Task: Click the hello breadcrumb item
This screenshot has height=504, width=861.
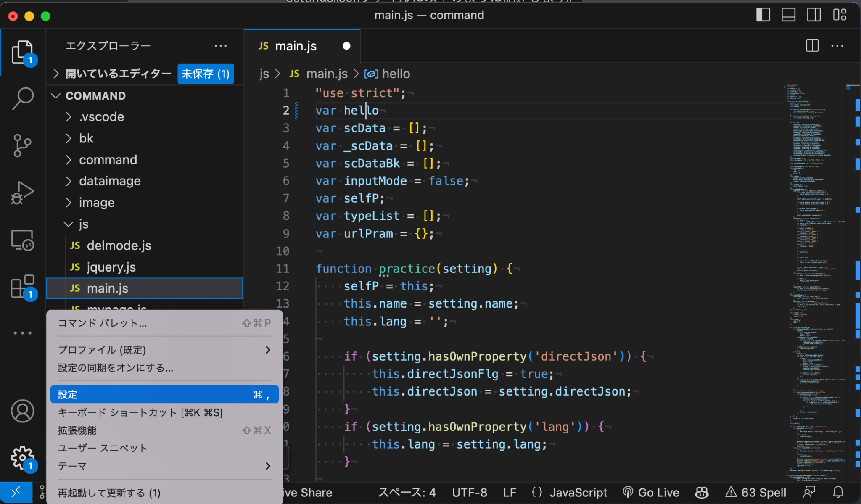Action: tap(396, 74)
